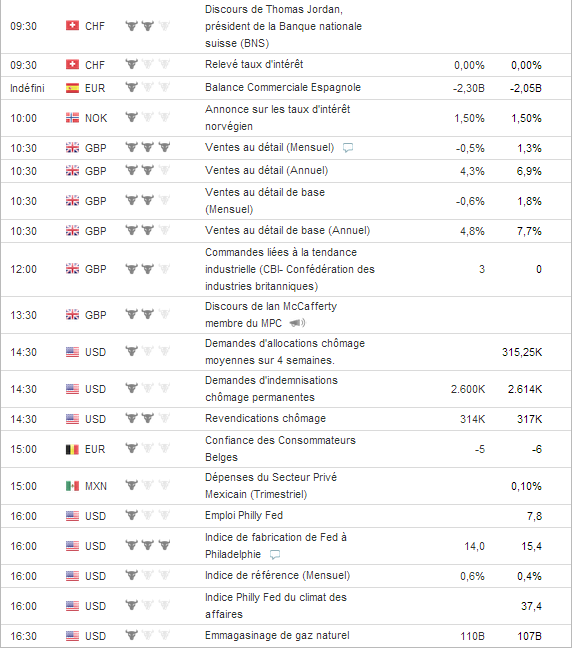
Task: Open the Emploi Philly Fed event
Action: click(244, 516)
